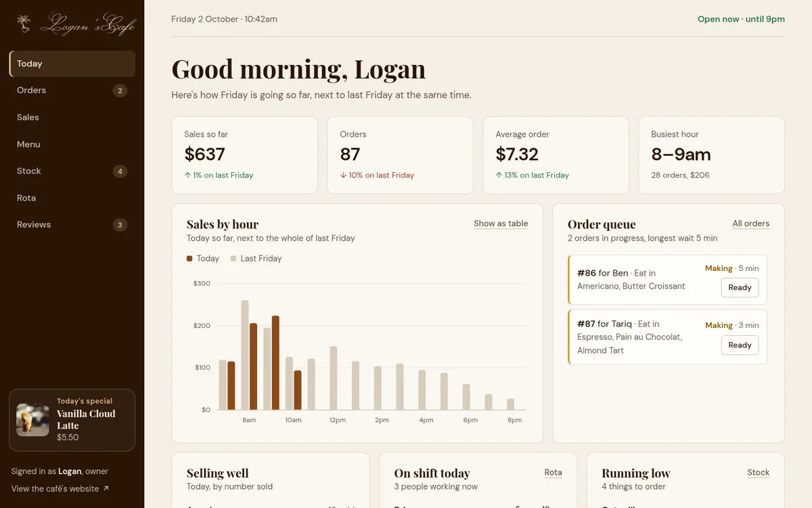
Task: Open the Sales section
Action: coord(72,117)
